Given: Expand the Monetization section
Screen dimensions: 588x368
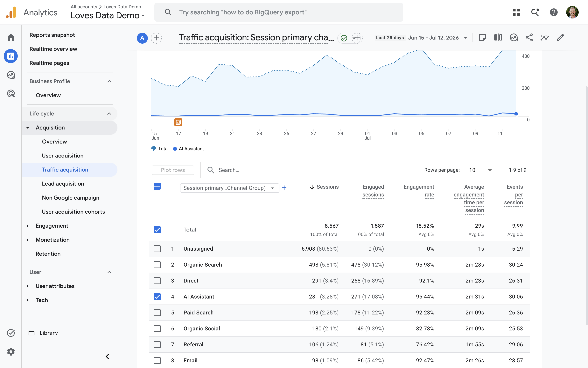Looking at the screenshot, I should (28, 240).
